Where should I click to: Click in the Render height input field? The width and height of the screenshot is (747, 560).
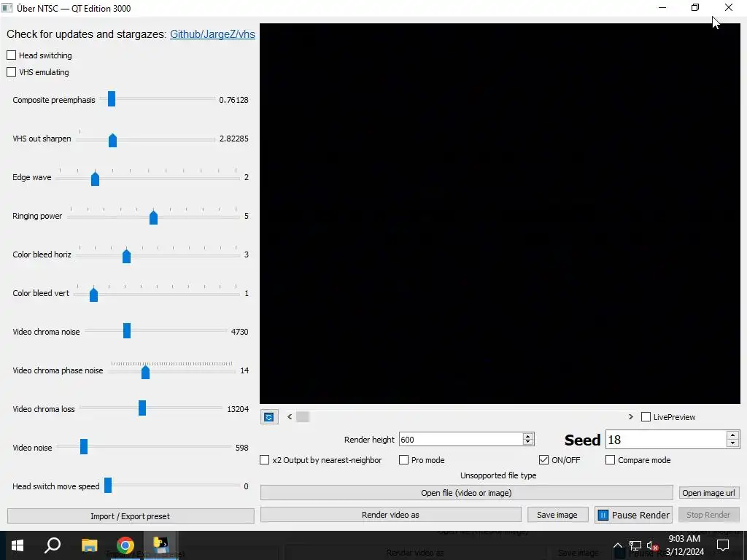point(461,440)
